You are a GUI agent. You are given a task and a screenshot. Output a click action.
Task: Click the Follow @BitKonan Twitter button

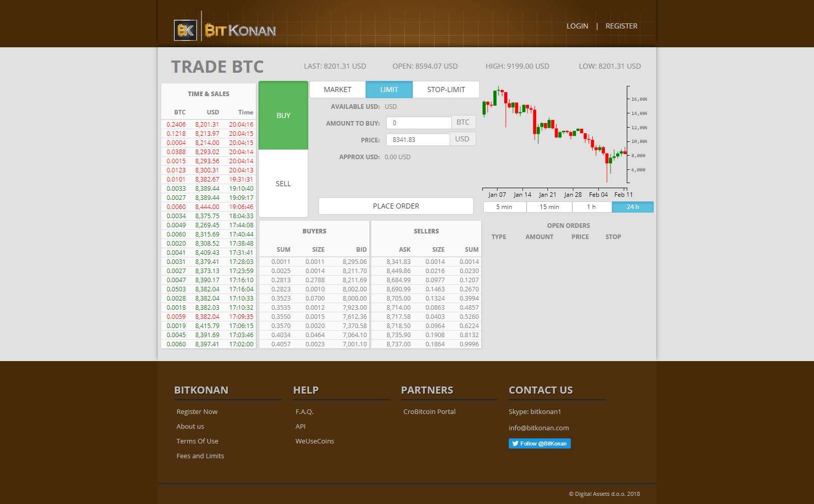[539, 443]
